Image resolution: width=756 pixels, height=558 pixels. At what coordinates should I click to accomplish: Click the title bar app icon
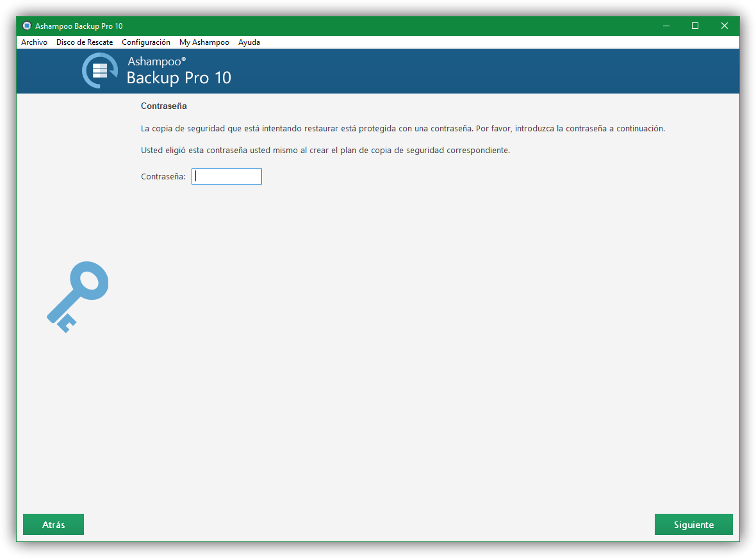pyautogui.click(x=27, y=26)
